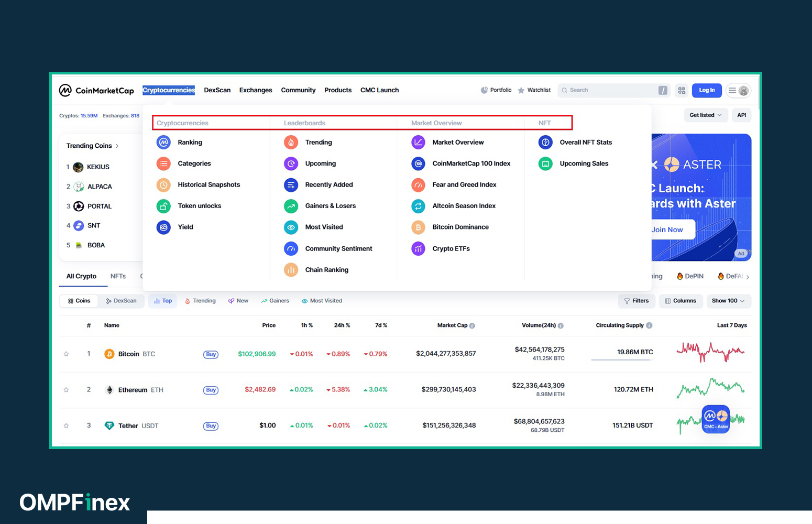Viewport: 812px width, 524px height.
Task: Select the Gainers filter chip
Action: tap(275, 301)
